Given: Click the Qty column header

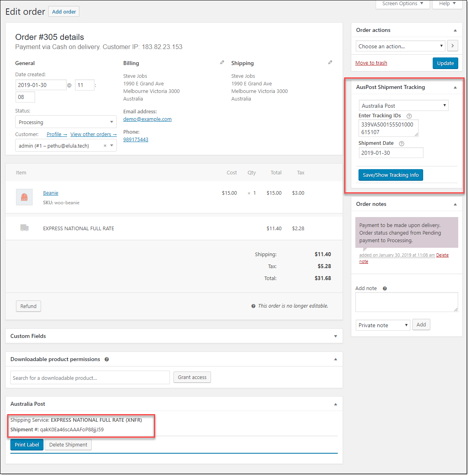Looking at the screenshot, I should point(252,172).
